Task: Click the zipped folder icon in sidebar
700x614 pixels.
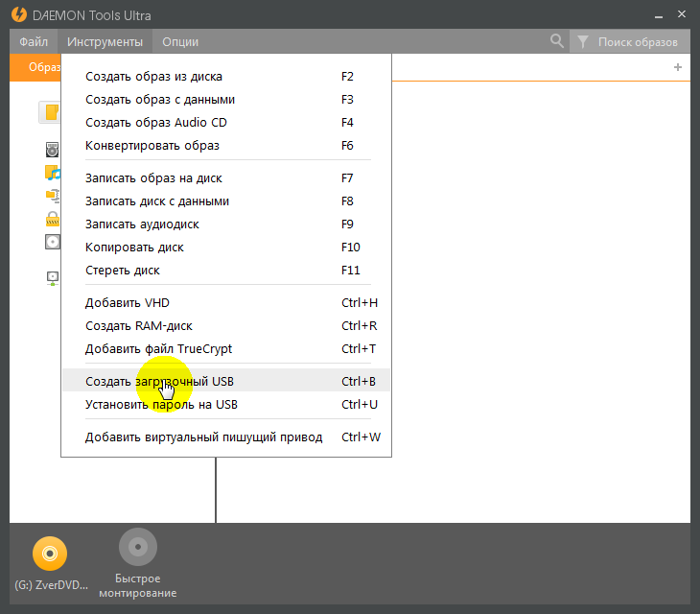Action: tap(53, 196)
